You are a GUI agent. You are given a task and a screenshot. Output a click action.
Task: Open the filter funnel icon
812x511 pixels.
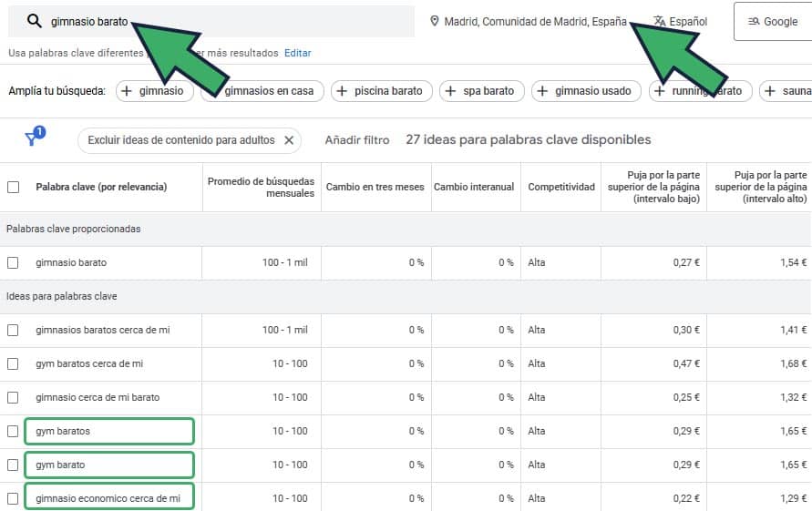tap(33, 138)
